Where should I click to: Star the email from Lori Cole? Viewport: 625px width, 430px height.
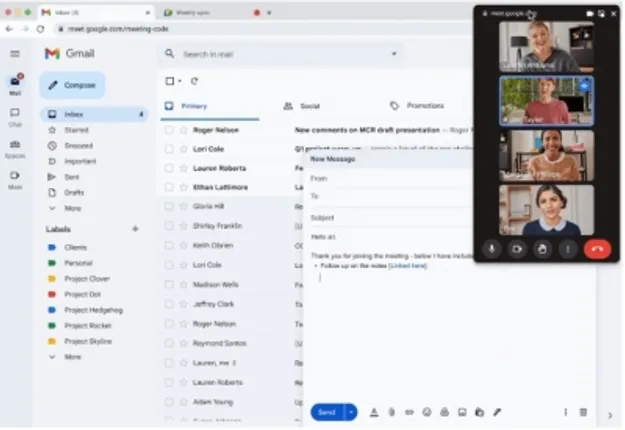pyautogui.click(x=183, y=148)
